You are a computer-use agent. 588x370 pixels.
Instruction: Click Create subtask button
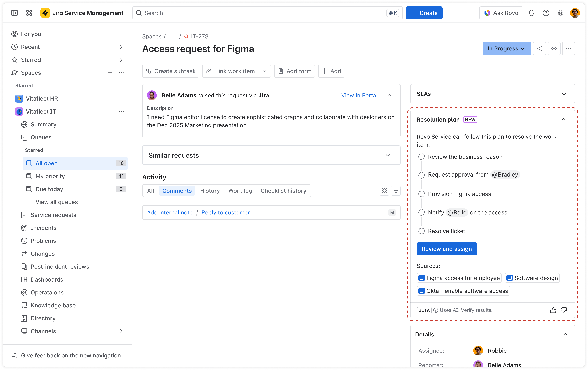tap(170, 71)
